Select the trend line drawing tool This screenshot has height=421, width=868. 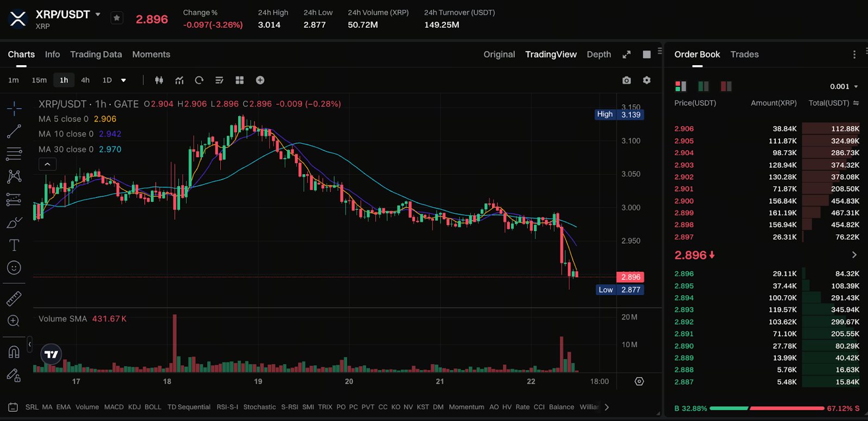click(14, 131)
